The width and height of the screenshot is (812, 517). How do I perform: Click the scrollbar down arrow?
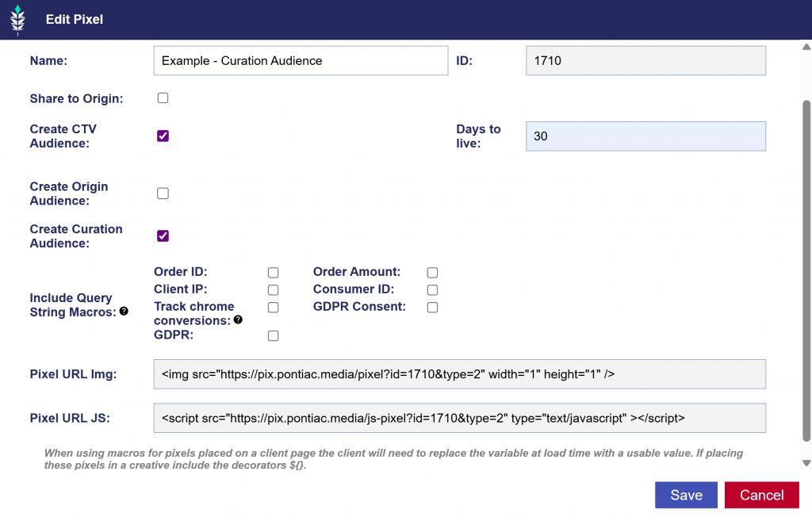pyautogui.click(x=806, y=462)
